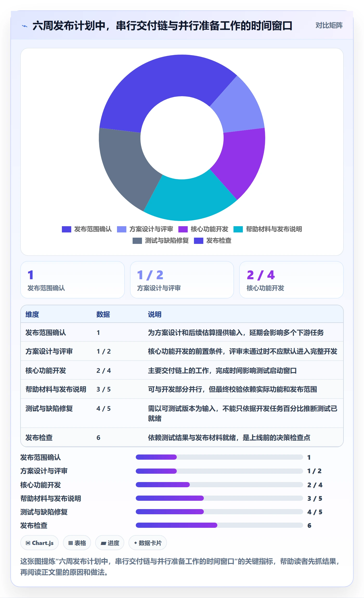
Task: Click the lightning icon beside the chart title
Action: 25,26
